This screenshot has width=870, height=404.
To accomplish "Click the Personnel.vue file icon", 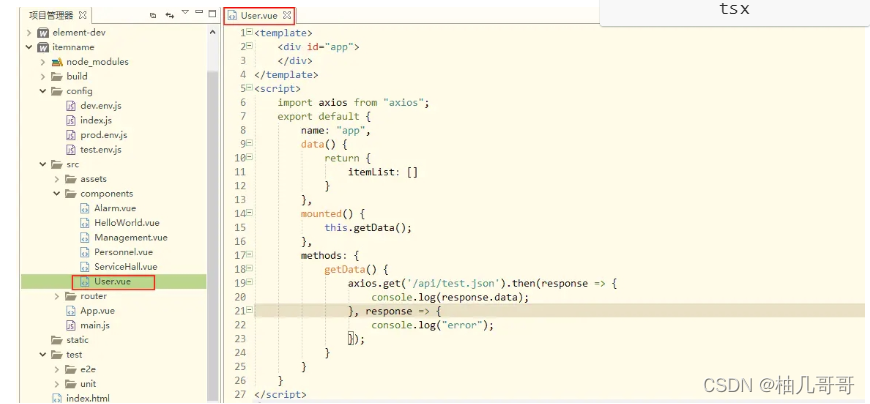I will pos(84,252).
